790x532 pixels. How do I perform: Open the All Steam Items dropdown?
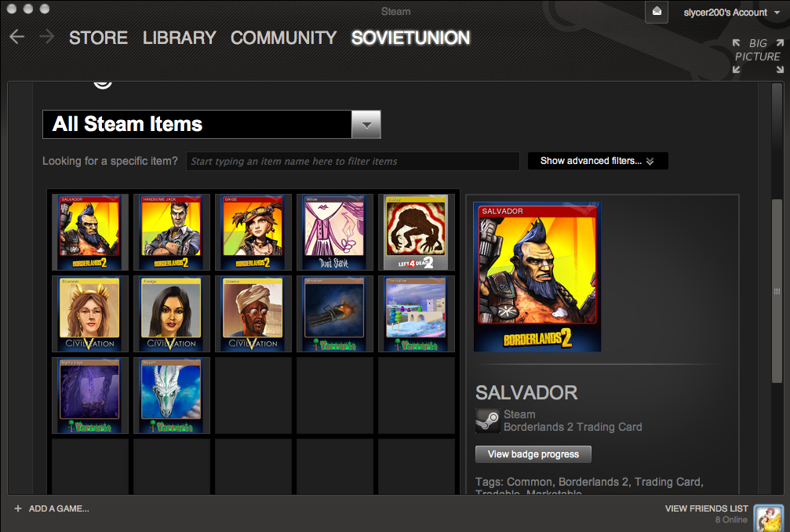[x=212, y=124]
